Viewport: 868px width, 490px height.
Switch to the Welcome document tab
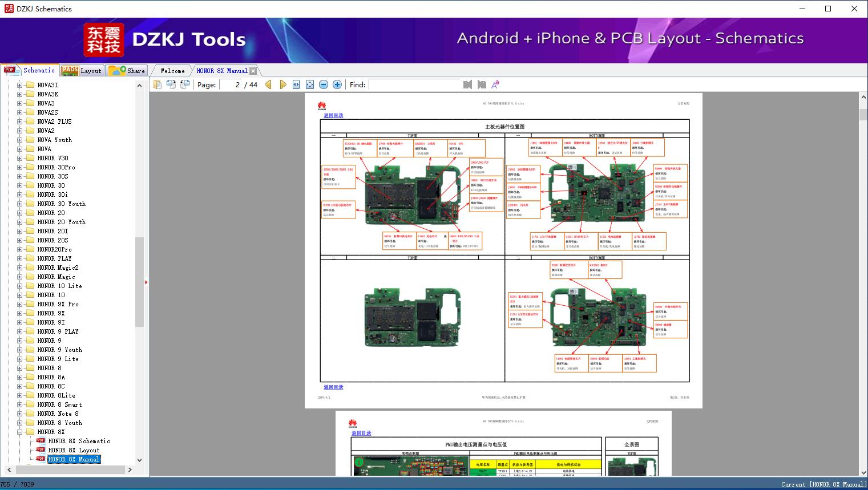(x=172, y=71)
